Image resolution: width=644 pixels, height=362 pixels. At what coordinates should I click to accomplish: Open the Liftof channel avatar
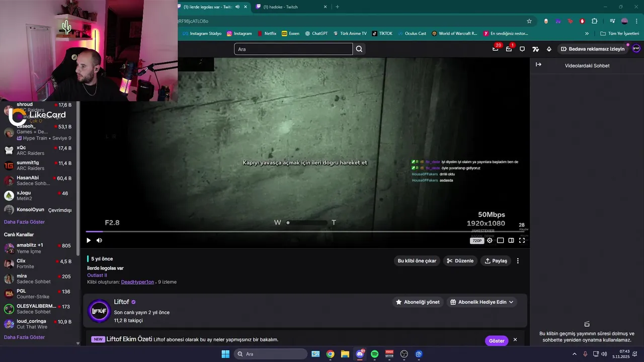[99, 311]
